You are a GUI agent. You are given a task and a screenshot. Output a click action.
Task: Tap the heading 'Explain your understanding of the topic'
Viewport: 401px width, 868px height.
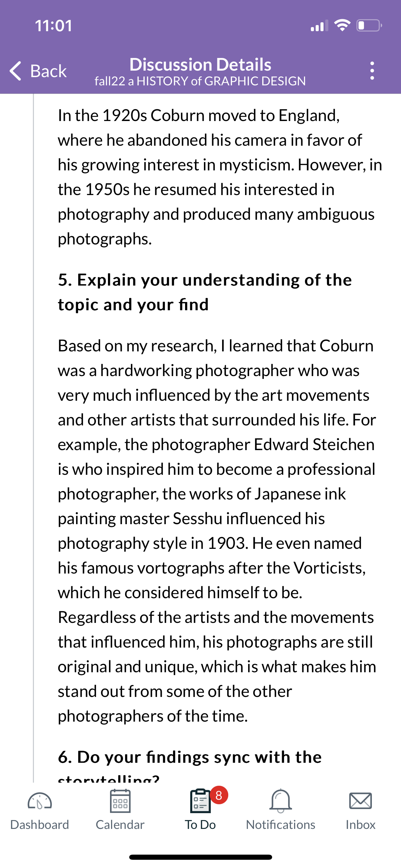click(205, 292)
